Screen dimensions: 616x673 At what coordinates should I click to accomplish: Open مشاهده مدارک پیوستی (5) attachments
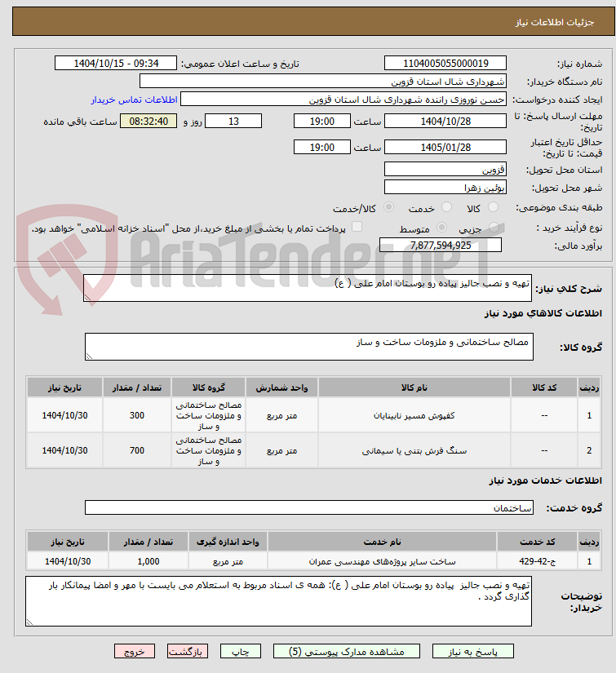(x=347, y=652)
